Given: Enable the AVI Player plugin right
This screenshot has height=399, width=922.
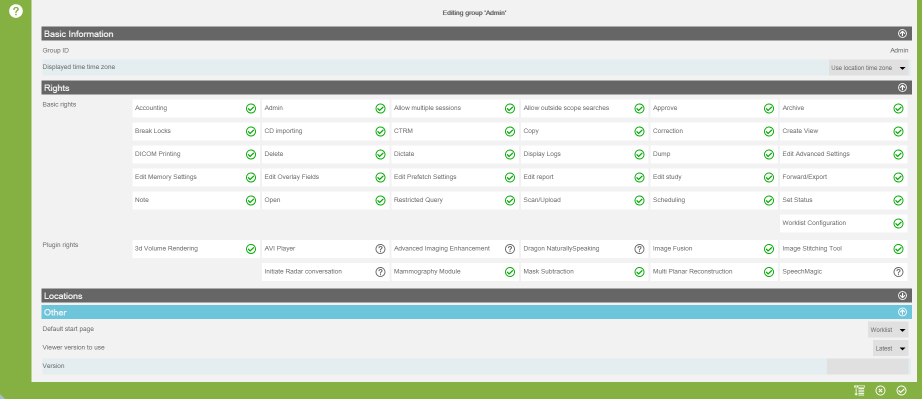Looking at the screenshot, I should (x=380, y=249).
